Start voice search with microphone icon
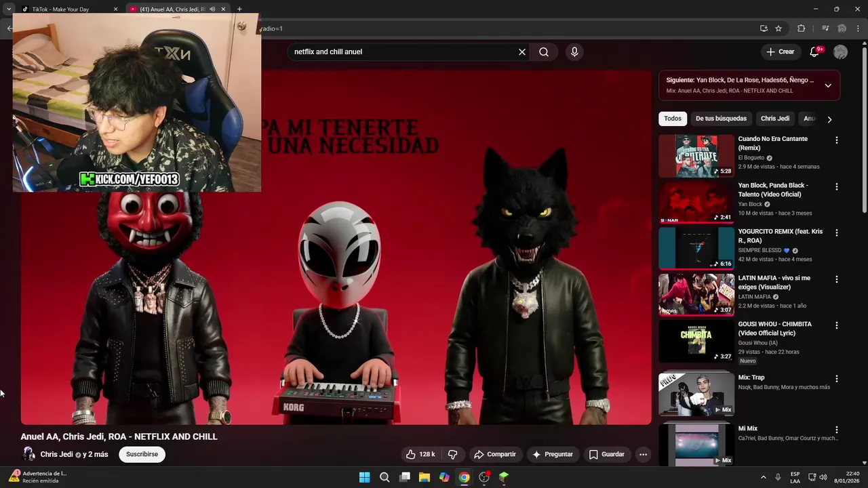This screenshot has height=488, width=868. pyautogui.click(x=574, y=52)
